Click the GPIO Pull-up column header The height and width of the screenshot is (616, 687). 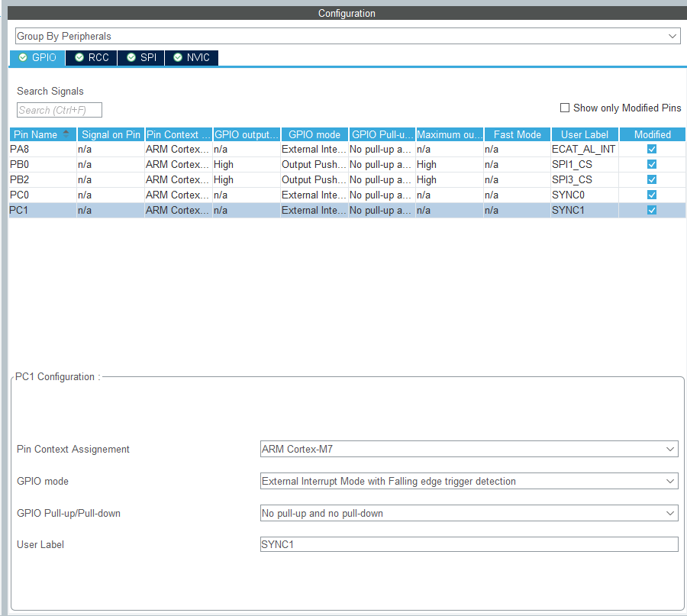382,134
